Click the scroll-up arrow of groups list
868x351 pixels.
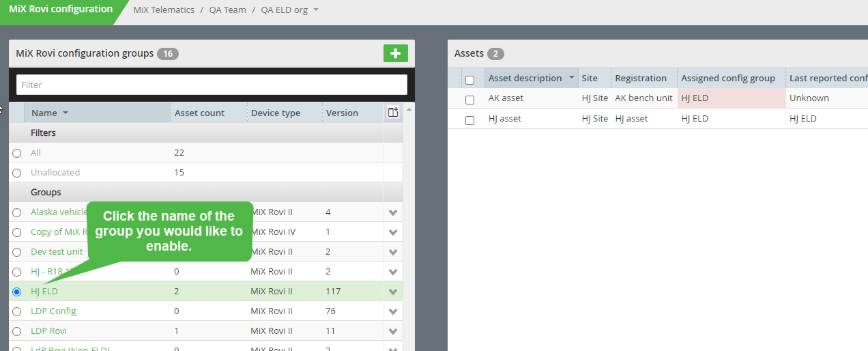point(409,109)
